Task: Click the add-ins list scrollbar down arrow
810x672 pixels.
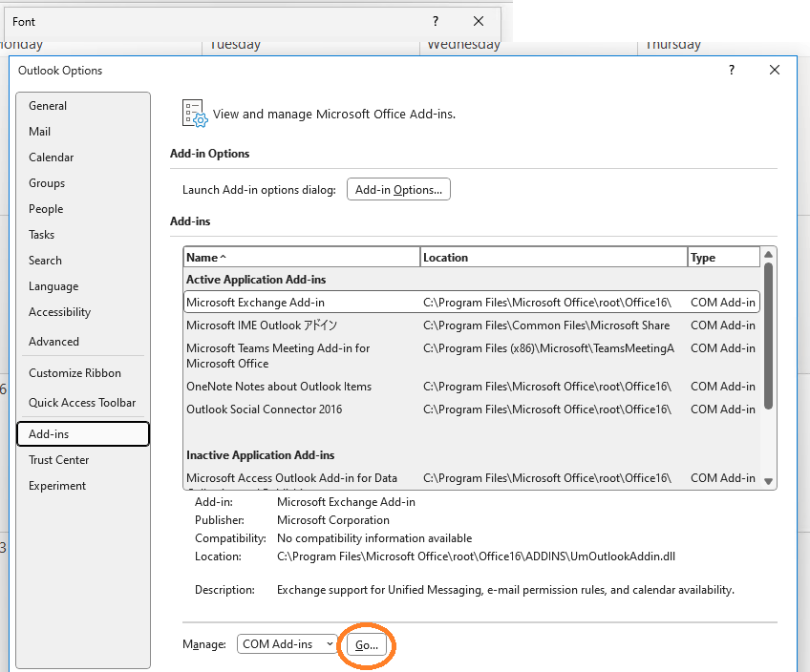Action: (767, 480)
